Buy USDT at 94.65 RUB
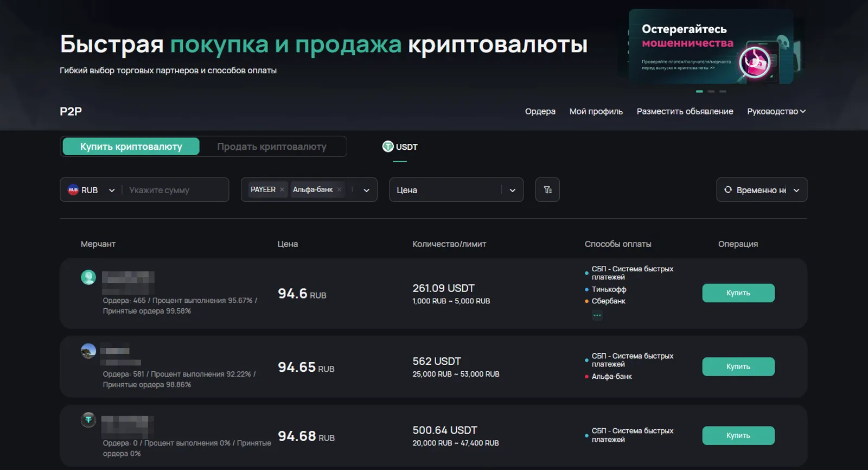This screenshot has width=868, height=470. pyautogui.click(x=738, y=367)
